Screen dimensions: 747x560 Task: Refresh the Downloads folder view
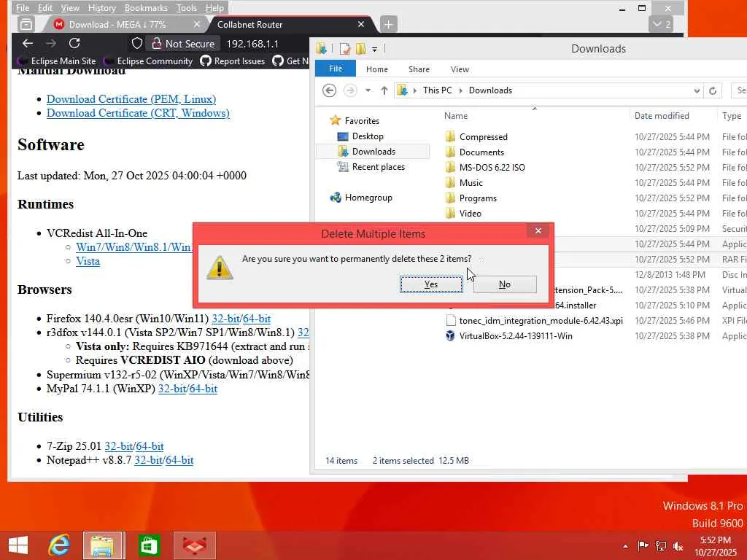pyautogui.click(x=713, y=90)
